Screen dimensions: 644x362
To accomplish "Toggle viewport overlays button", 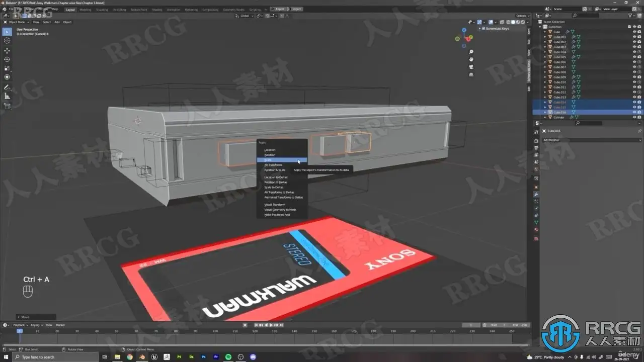I will pos(491,22).
